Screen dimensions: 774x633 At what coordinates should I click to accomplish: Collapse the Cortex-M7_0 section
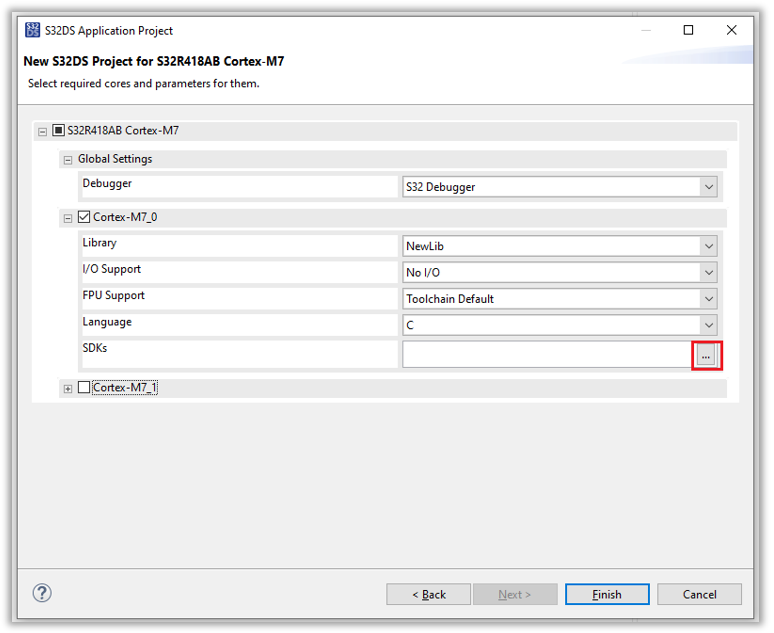click(68, 219)
